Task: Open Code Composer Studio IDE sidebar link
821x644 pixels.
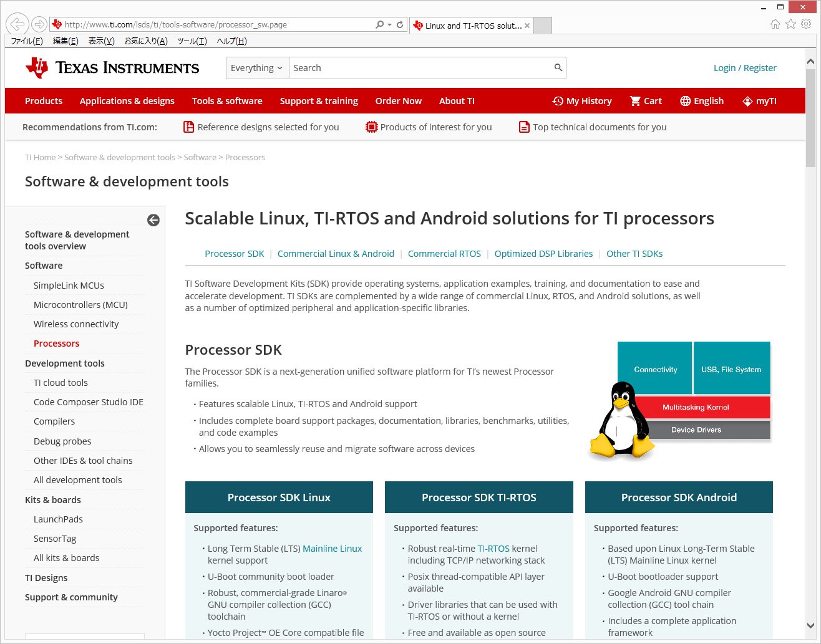Action: (x=89, y=402)
